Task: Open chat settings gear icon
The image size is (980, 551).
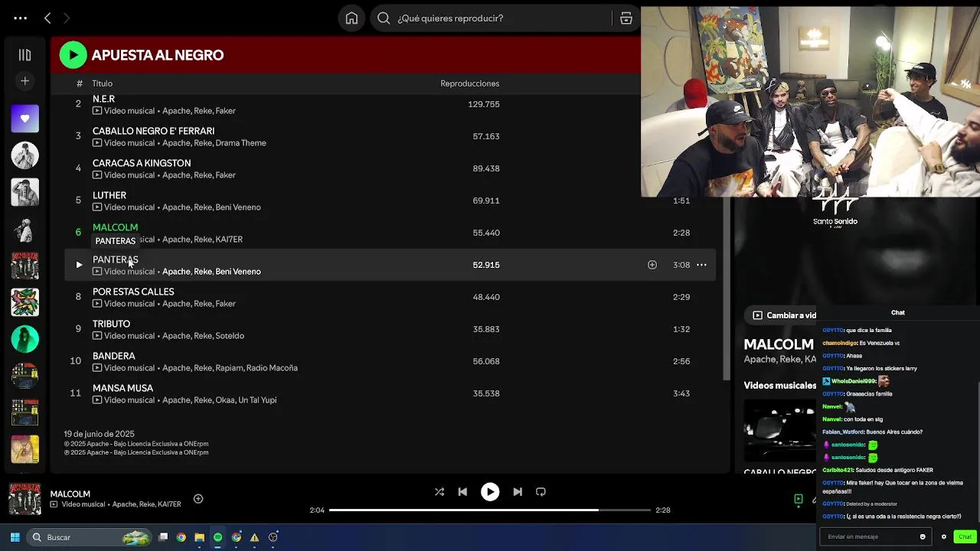Action: [944, 536]
